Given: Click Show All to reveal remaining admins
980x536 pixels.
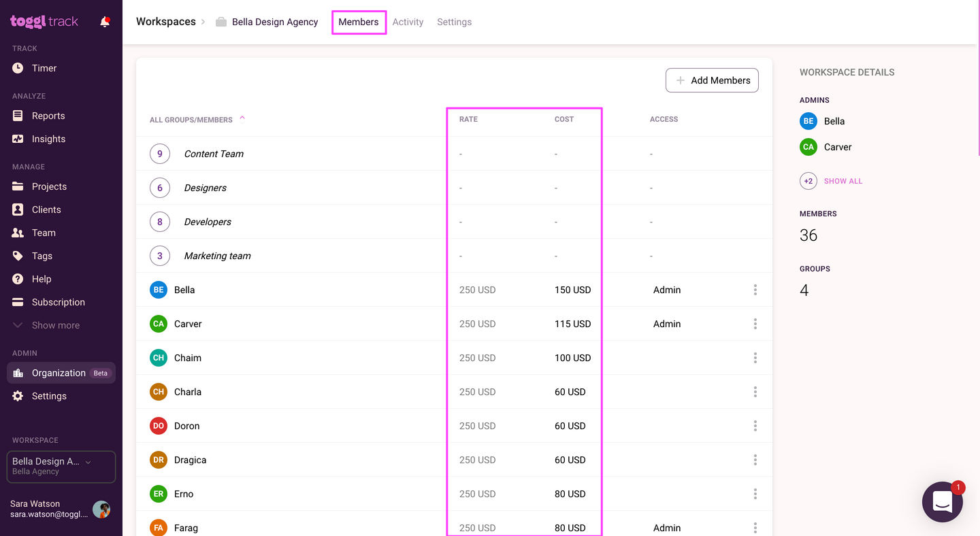Looking at the screenshot, I should pos(843,181).
